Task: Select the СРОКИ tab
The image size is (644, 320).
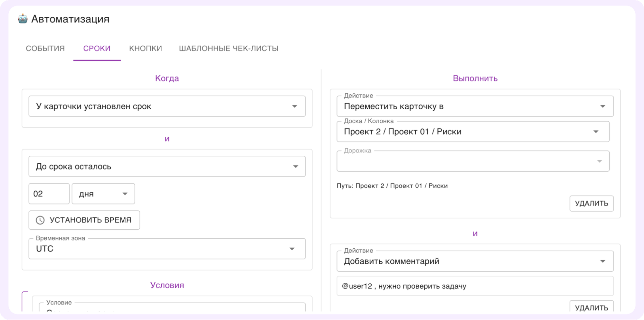Action: (x=97, y=48)
